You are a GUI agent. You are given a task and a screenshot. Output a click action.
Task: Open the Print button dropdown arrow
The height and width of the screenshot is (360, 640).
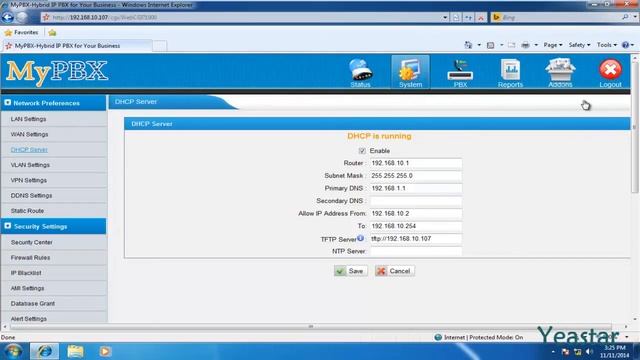[x=536, y=45]
